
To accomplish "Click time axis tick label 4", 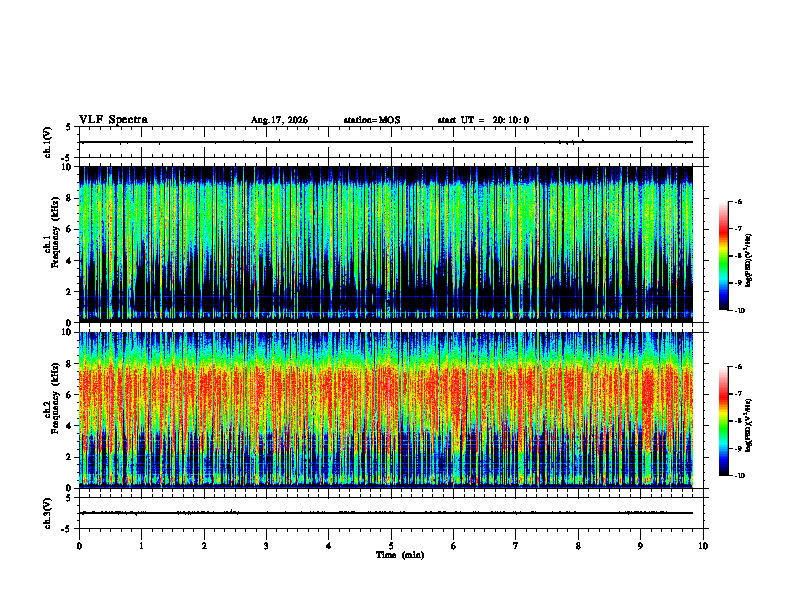I will coord(329,546).
